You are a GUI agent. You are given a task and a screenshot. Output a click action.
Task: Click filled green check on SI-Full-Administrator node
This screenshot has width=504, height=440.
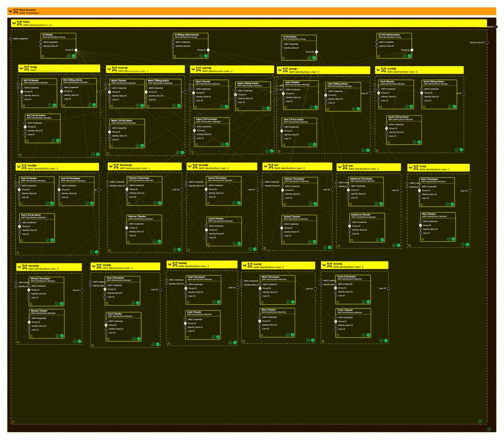409,55
